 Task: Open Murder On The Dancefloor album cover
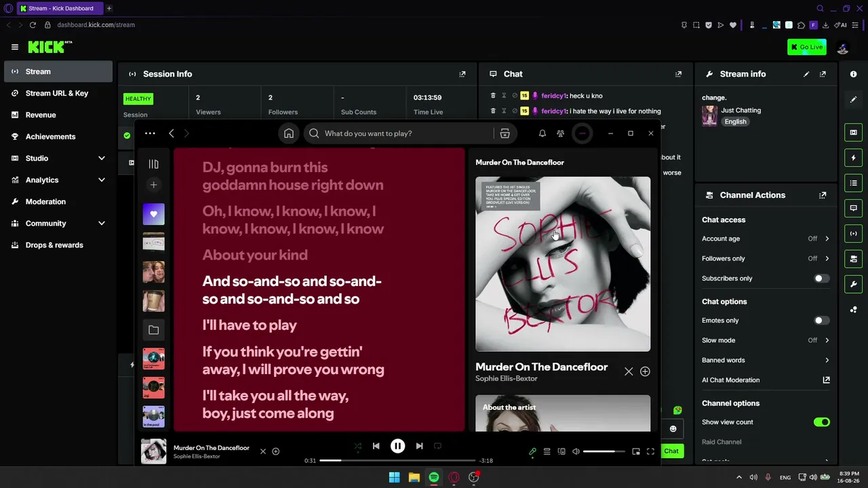point(563,264)
